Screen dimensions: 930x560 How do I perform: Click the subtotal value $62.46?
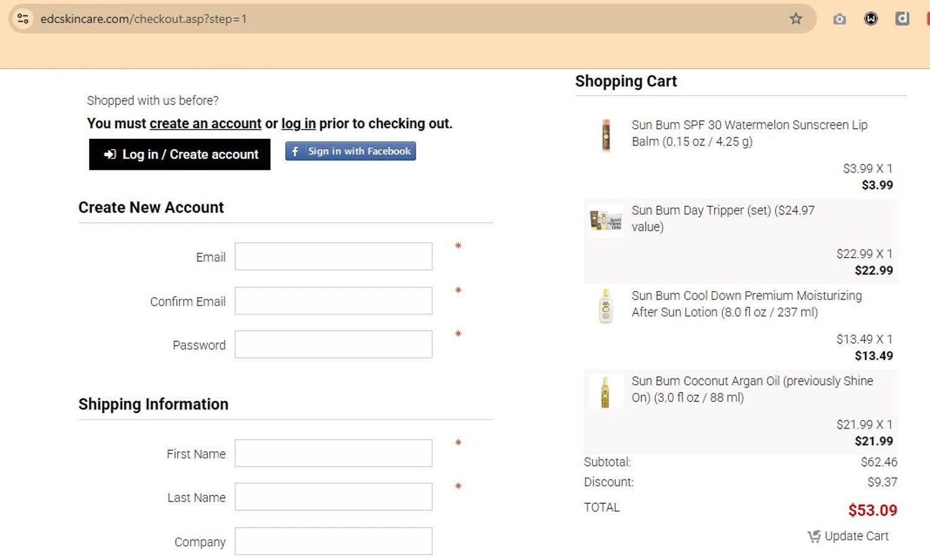[x=879, y=462]
